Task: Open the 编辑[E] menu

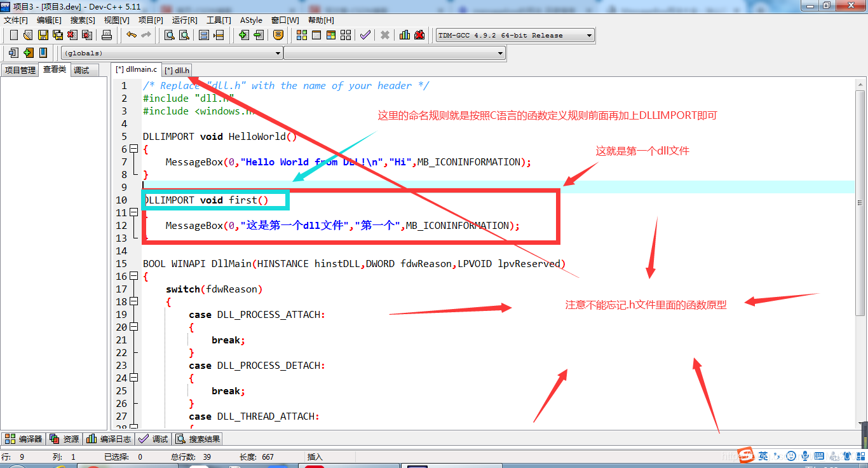Action: 49,20
